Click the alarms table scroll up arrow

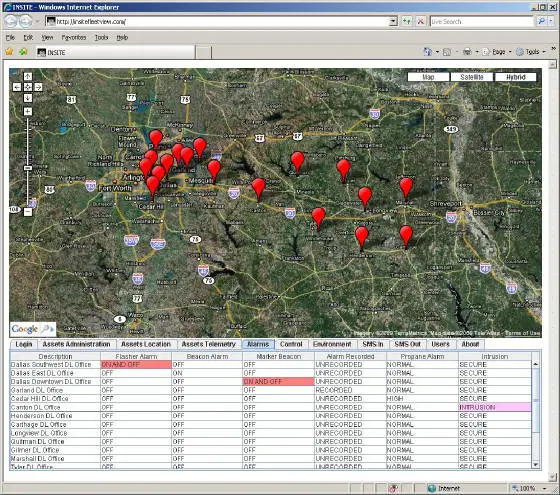click(535, 364)
